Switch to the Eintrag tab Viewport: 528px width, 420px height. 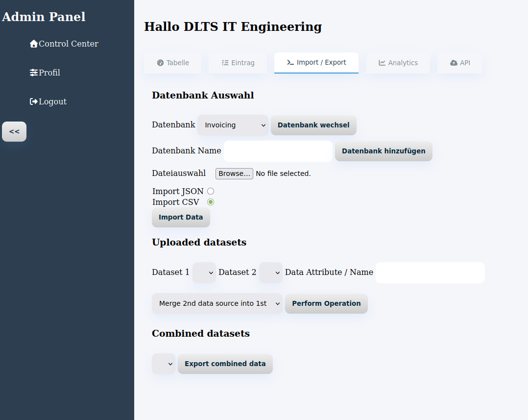pos(238,63)
